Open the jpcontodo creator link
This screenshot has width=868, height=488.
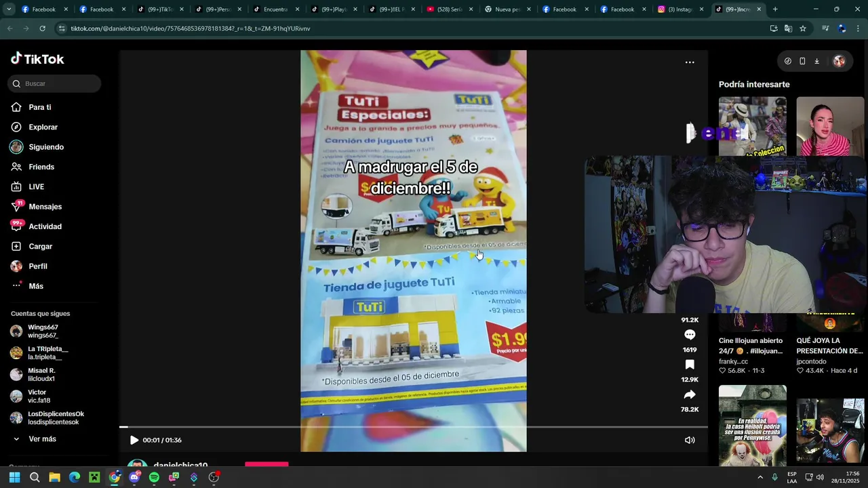pyautogui.click(x=811, y=361)
